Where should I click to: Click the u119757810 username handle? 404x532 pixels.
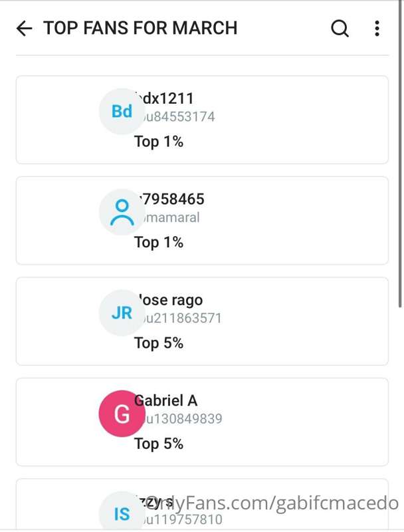point(179,519)
